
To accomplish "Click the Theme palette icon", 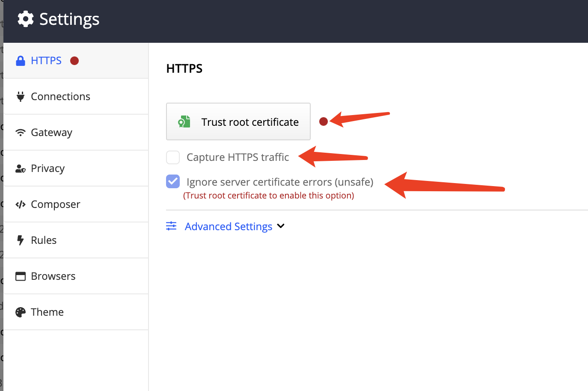I will click(20, 312).
